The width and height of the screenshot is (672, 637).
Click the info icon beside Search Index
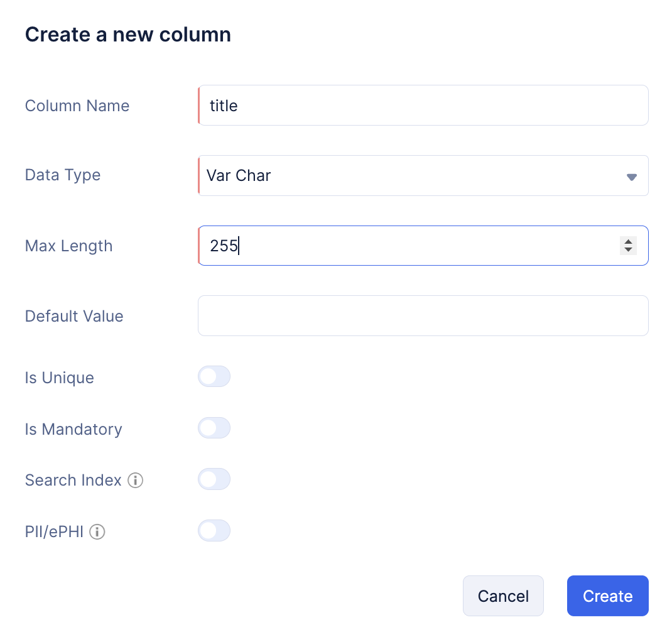(136, 480)
